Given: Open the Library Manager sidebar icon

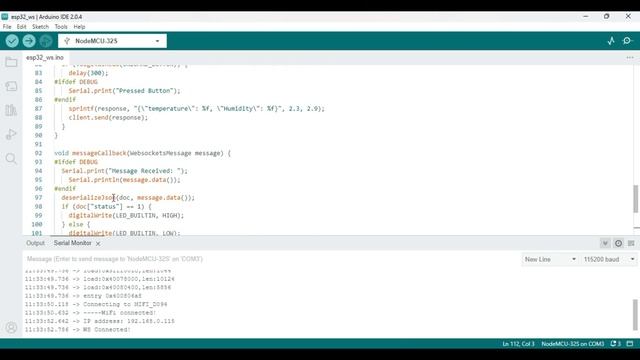Looking at the screenshot, I should pyautogui.click(x=11, y=110).
